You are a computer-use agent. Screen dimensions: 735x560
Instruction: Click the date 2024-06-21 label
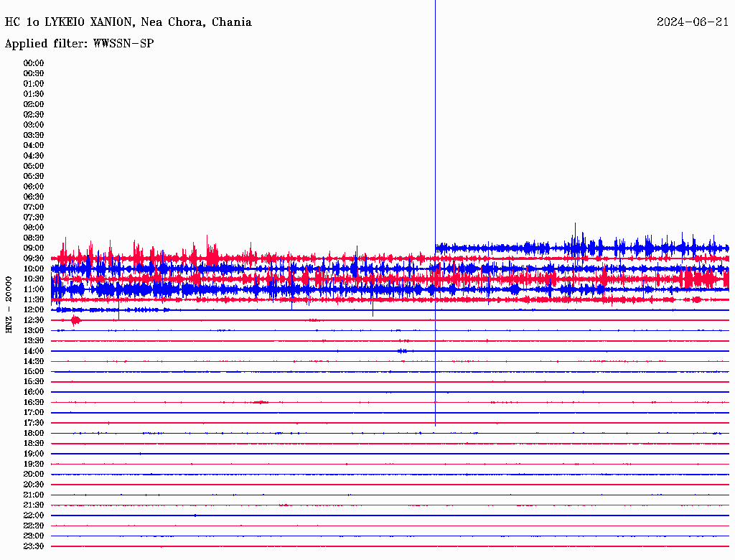(693, 22)
